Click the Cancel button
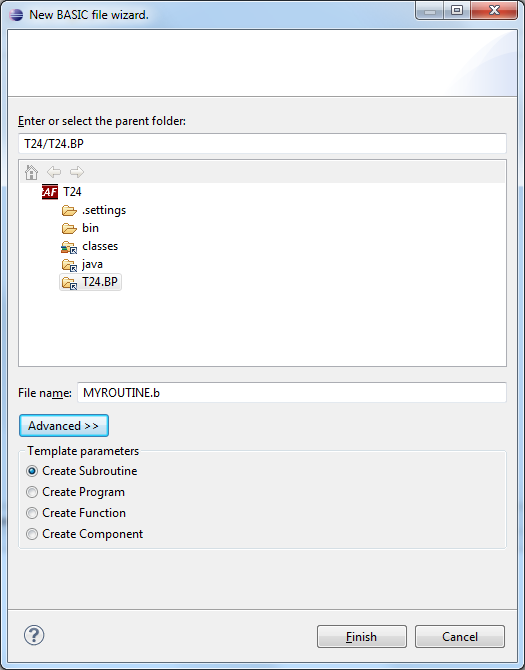Image resolution: width=525 pixels, height=670 pixels. [x=460, y=637]
